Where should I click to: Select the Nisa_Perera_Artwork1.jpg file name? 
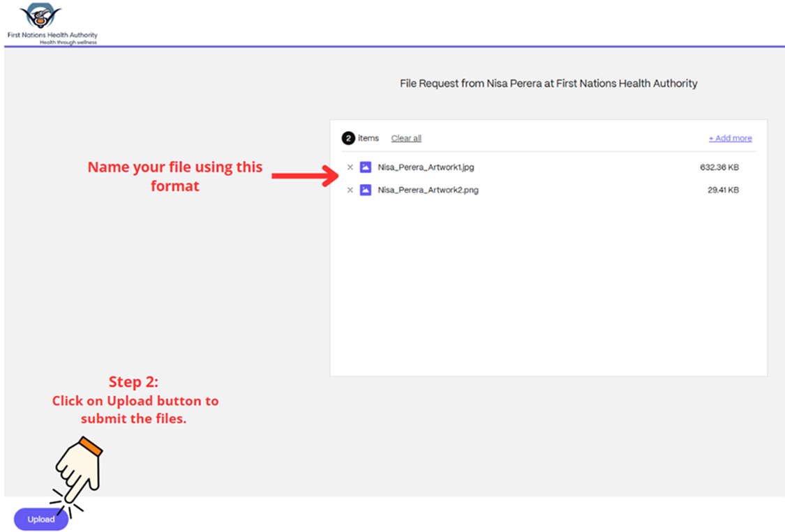click(x=426, y=167)
